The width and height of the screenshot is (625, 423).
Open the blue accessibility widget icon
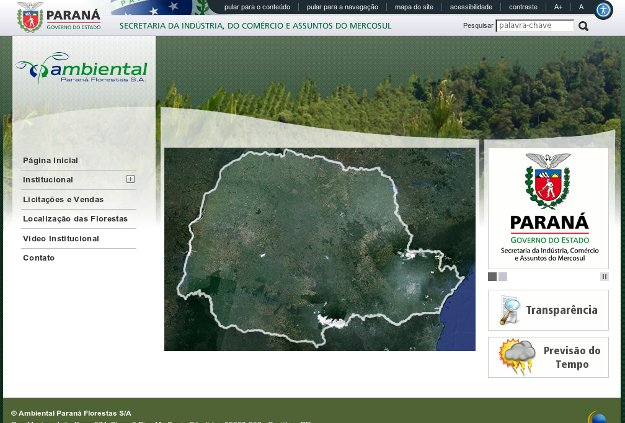coord(603,10)
